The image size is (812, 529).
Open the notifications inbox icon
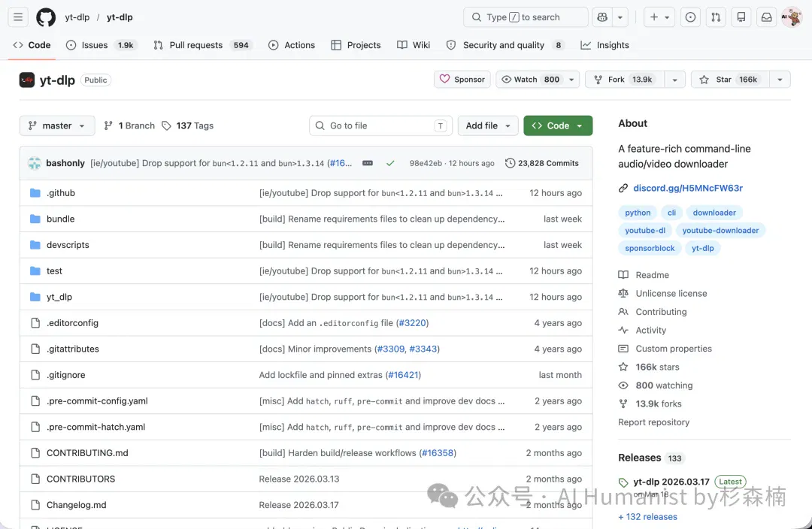pyautogui.click(x=766, y=17)
